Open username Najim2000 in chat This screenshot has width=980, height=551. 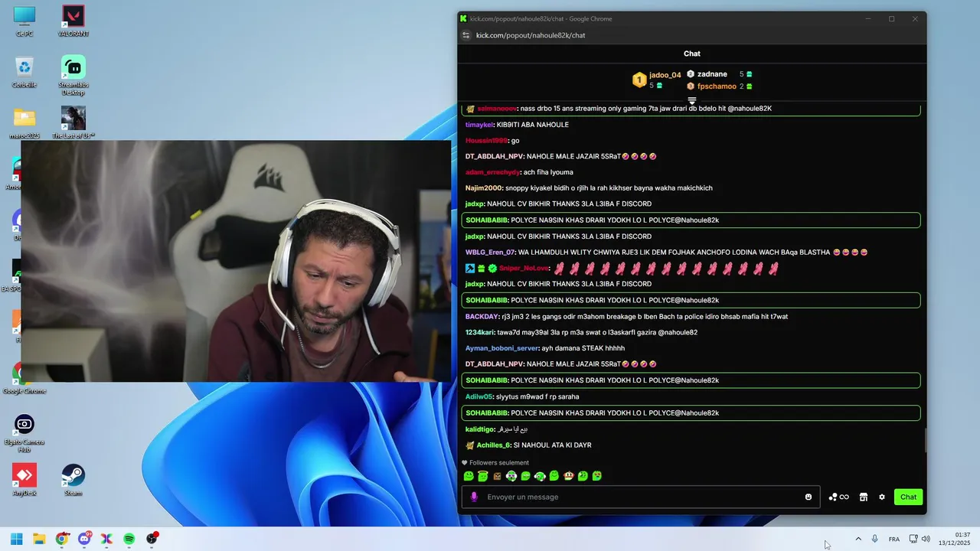[x=484, y=188]
